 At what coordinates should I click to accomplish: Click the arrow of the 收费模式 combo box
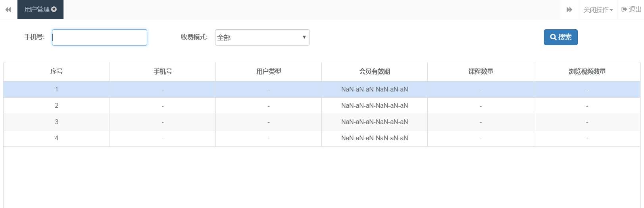304,37
